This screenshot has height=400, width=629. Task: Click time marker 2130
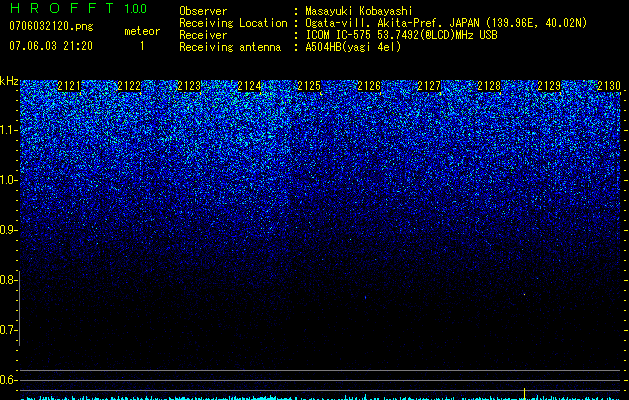click(609, 86)
